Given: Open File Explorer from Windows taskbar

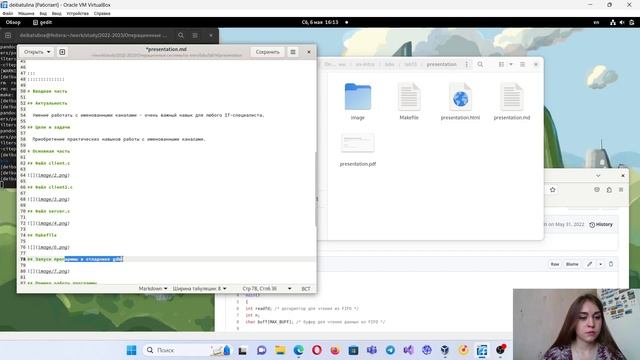Looking at the screenshot, I should [x=280, y=350].
